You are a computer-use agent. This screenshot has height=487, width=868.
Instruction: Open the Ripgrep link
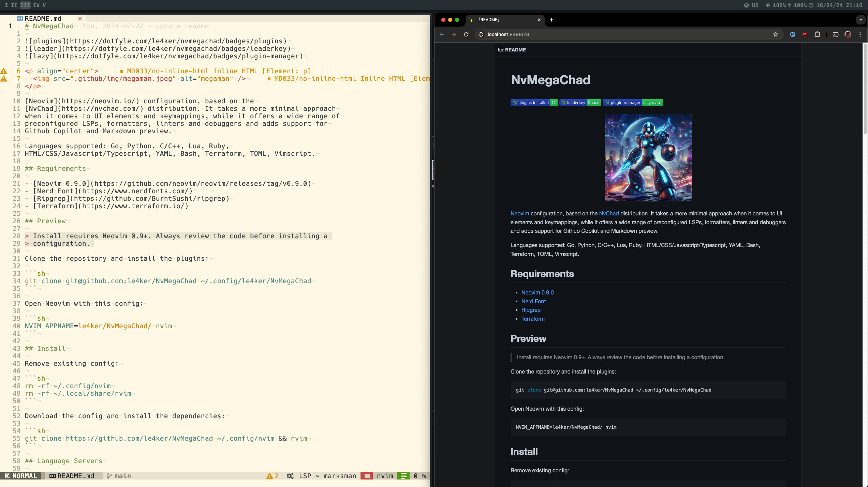[x=531, y=310]
